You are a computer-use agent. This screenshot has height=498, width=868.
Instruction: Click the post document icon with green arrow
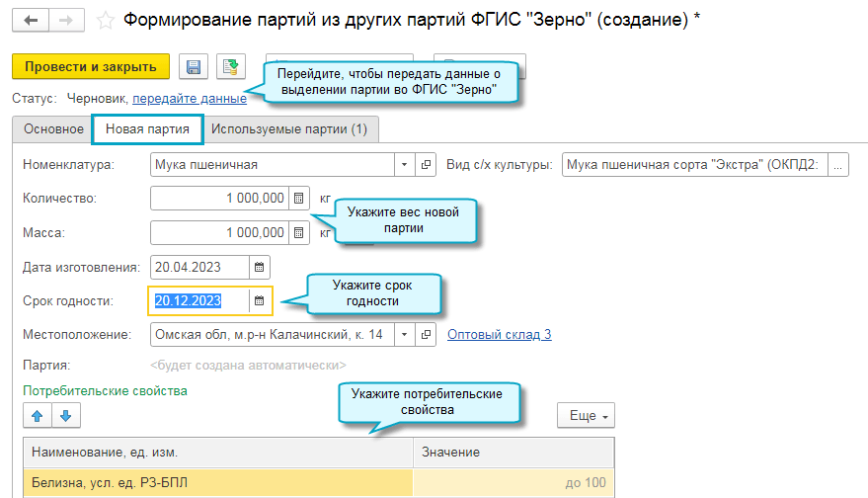coord(230,66)
